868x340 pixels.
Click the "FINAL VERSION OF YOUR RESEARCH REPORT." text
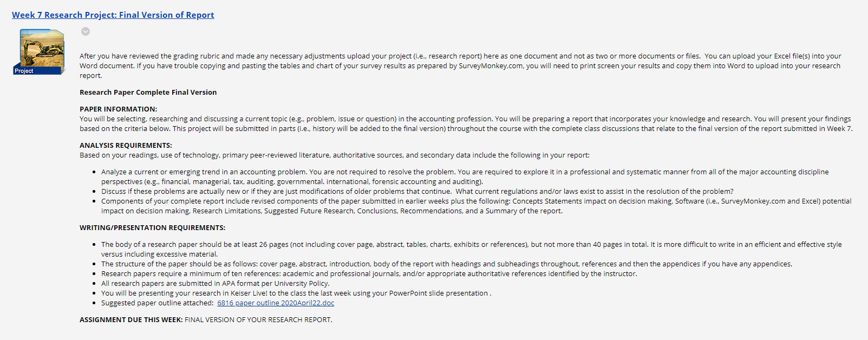click(x=258, y=320)
